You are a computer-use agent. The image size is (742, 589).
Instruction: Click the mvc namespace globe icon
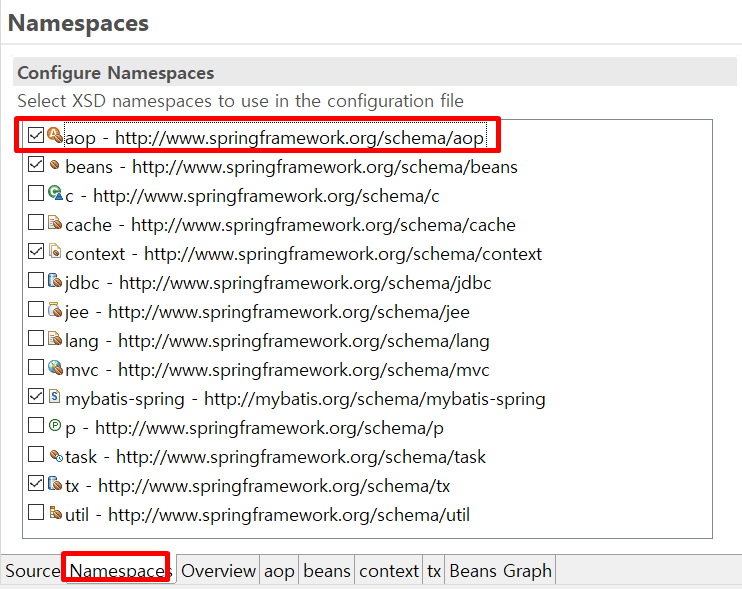[x=55, y=367]
